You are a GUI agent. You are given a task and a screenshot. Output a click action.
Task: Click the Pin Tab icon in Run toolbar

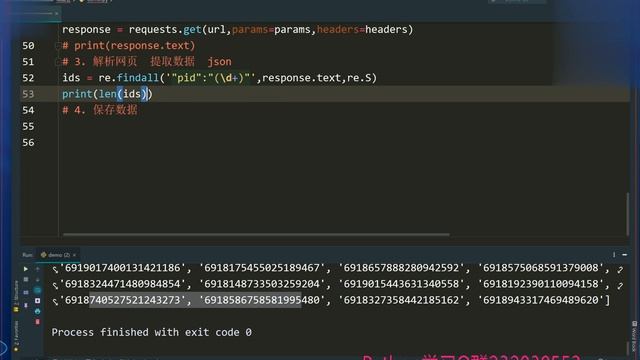tap(26, 305)
